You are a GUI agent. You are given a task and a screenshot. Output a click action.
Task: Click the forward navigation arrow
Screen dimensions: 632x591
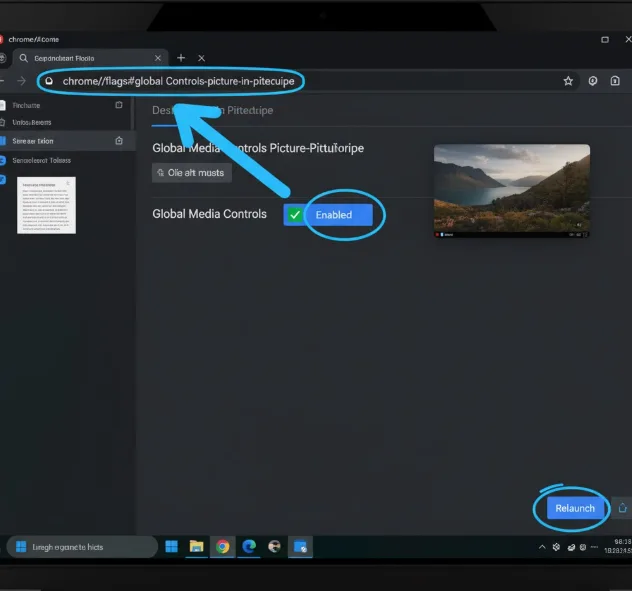pyautogui.click(x=22, y=81)
